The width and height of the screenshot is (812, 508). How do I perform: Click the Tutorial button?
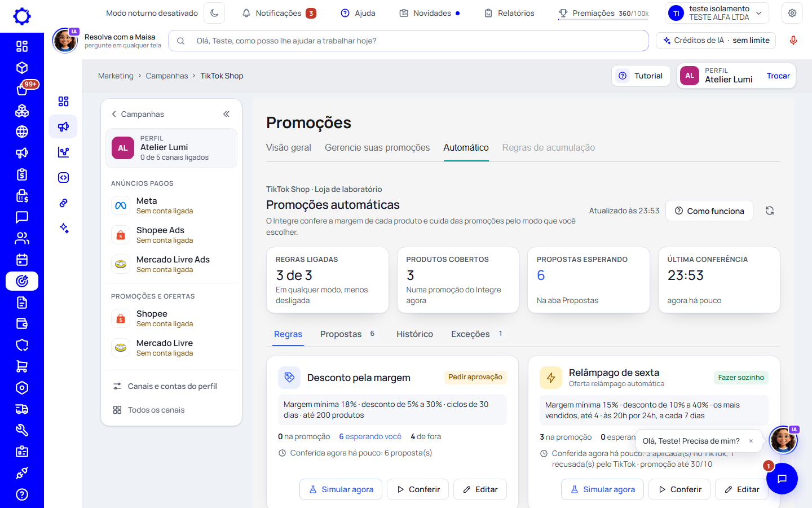[x=641, y=76]
